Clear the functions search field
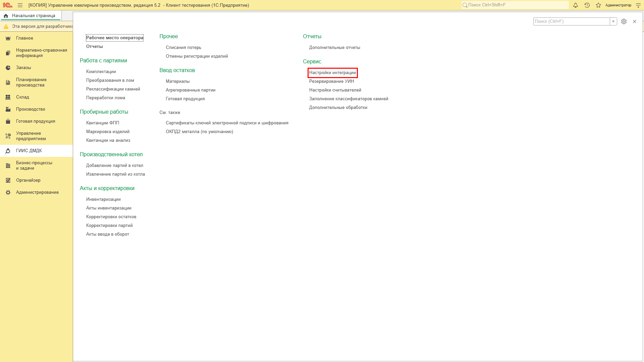 coord(613,21)
